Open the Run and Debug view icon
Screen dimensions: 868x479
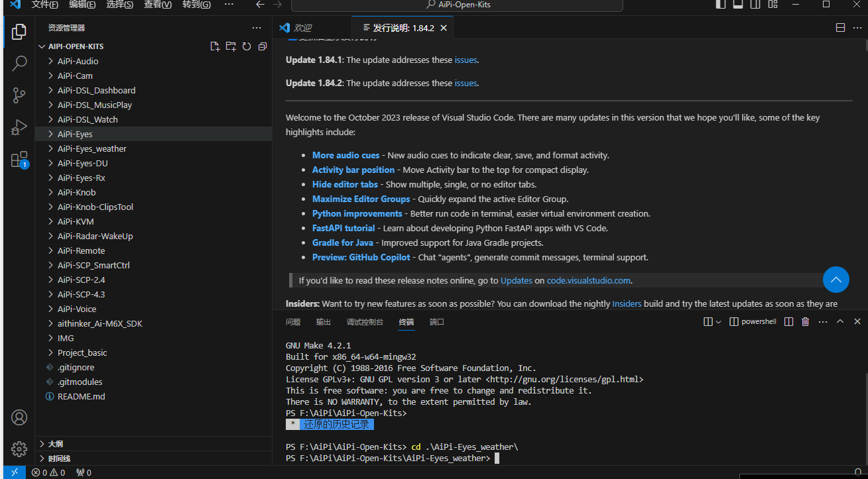click(19, 127)
